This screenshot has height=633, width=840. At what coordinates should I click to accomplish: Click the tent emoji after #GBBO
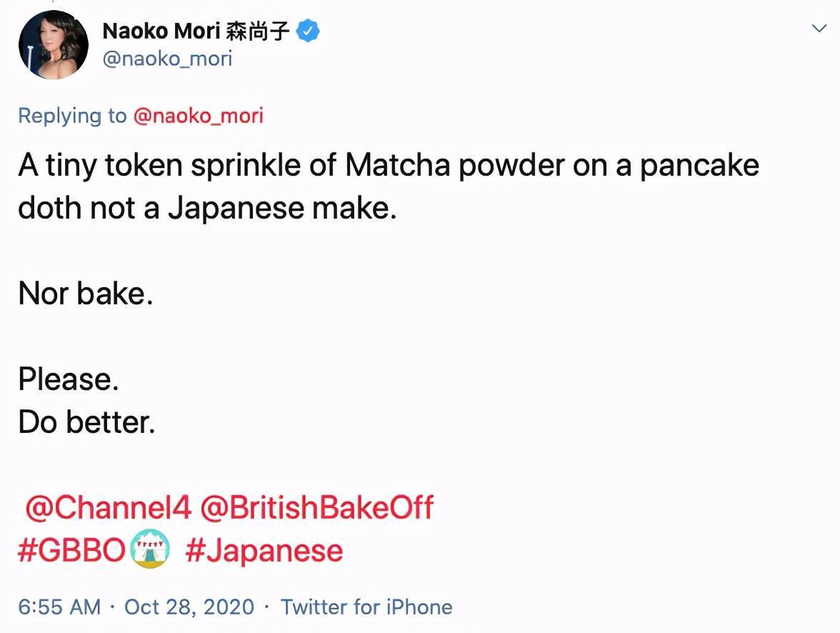tap(150, 549)
